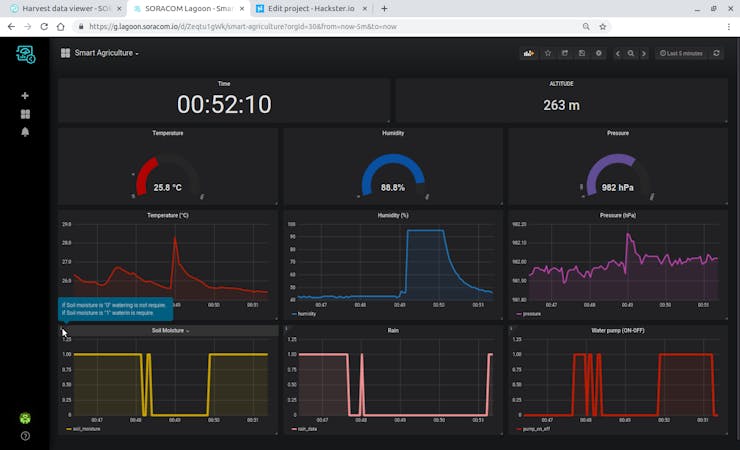Close the Harvest data viewer tab
Image resolution: width=740 pixels, height=450 pixels.
click(x=119, y=8)
